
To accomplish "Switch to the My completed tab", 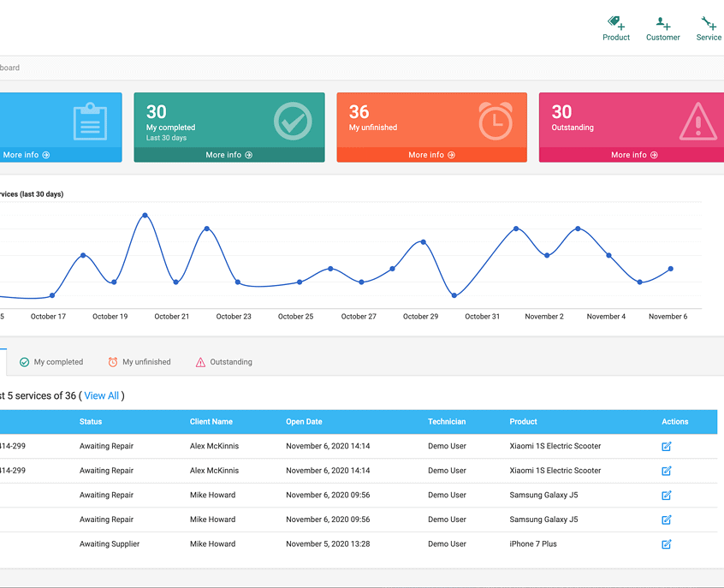I will click(x=51, y=362).
